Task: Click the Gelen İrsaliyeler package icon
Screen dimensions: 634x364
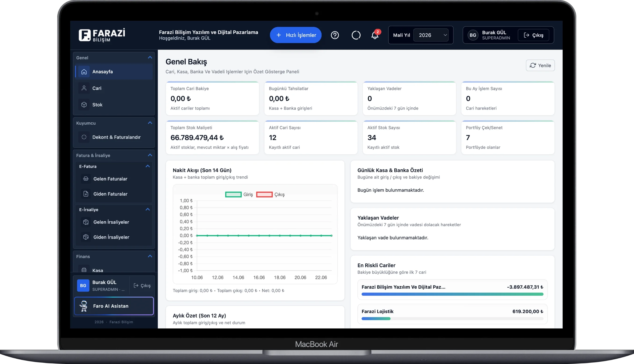Action: click(x=86, y=222)
